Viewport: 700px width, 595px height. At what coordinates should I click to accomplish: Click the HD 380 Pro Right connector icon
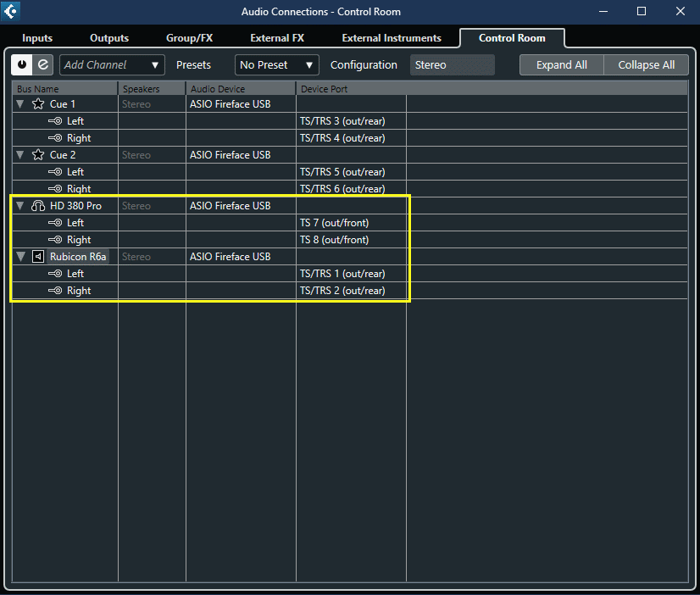pyautogui.click(x=55, y=240)
